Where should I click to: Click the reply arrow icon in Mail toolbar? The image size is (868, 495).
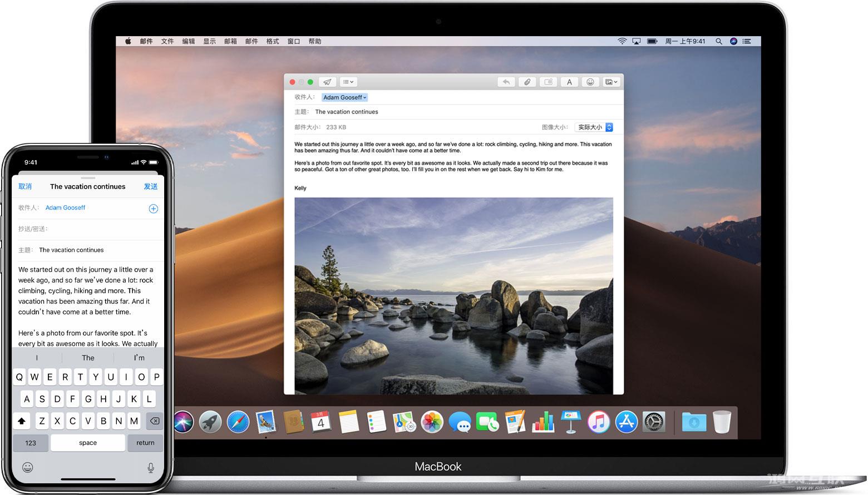point(506,82)
